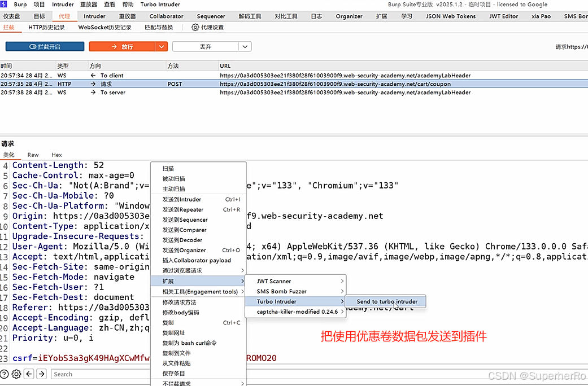Switch to the 解码工具 tab
Screen dimensions: 588x386
[x=250, y=16]
